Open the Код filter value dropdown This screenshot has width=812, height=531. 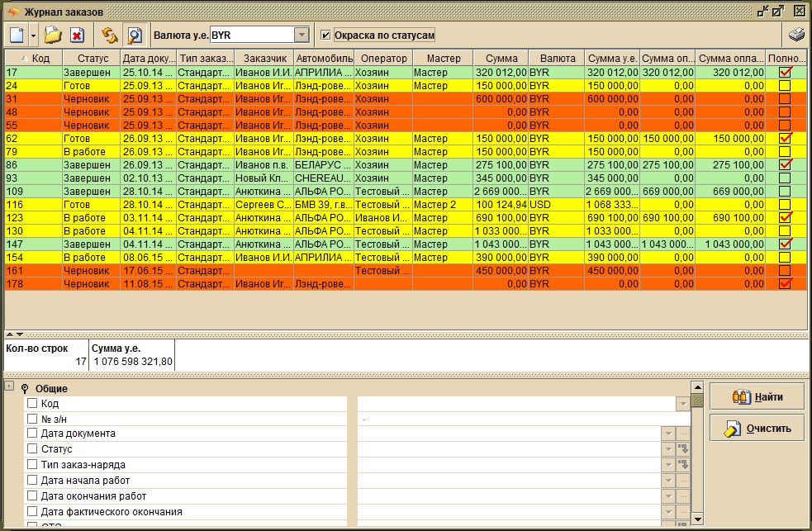(x=683, y=404)
